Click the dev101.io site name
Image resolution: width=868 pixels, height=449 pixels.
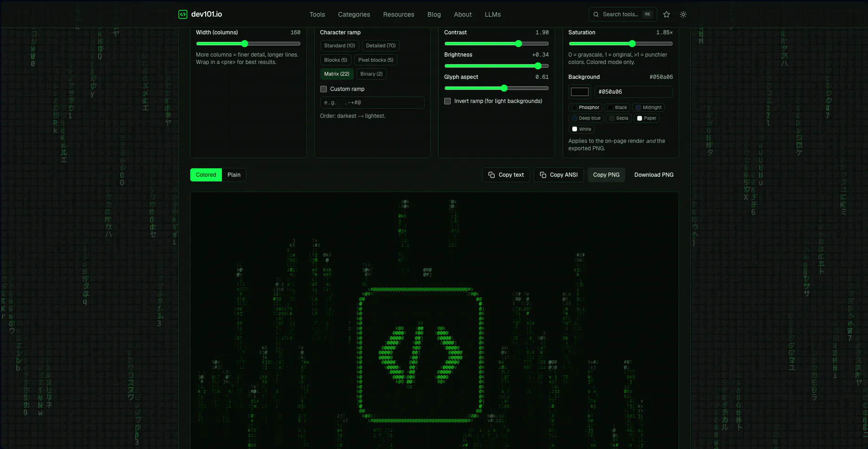click(207, 14)
